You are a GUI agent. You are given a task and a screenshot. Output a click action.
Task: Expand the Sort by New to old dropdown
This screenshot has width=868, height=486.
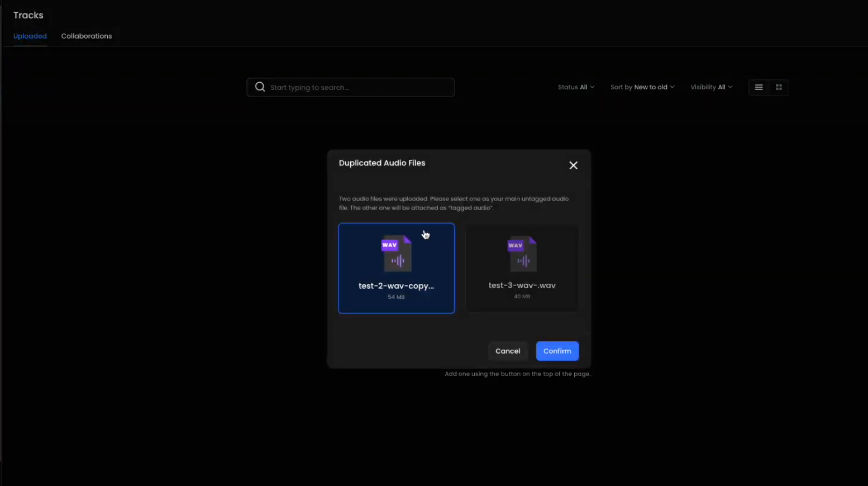click(642, 87)
